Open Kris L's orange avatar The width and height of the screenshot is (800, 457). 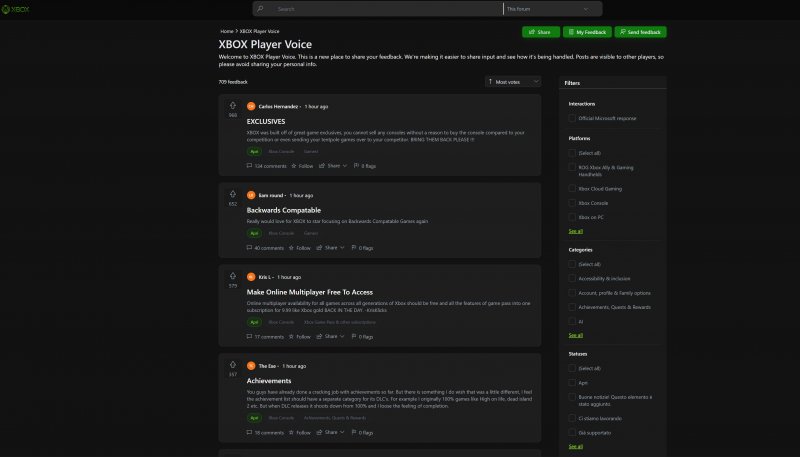[251, 277]
